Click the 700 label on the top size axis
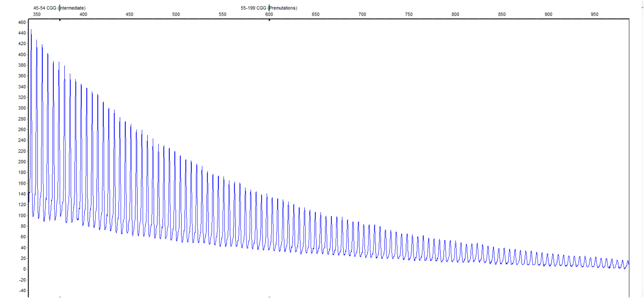644x298 pixels. (x=362, y=14)
